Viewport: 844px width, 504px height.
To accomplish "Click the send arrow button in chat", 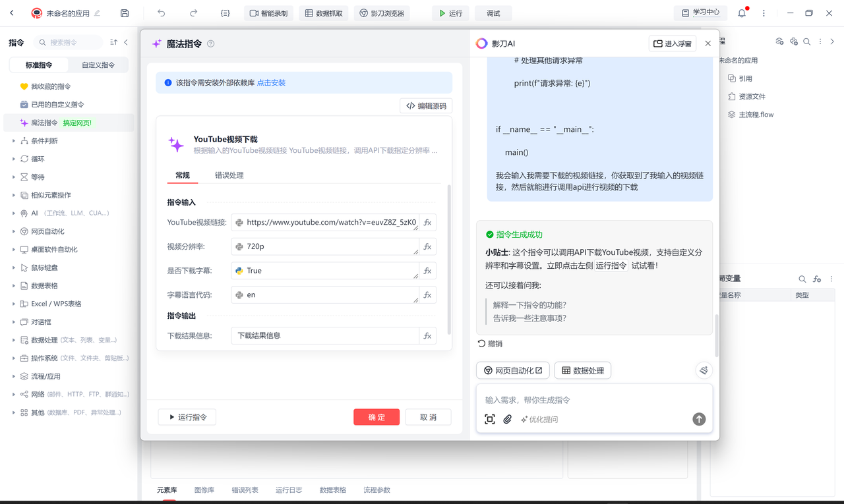I will [x=699, y=419].
